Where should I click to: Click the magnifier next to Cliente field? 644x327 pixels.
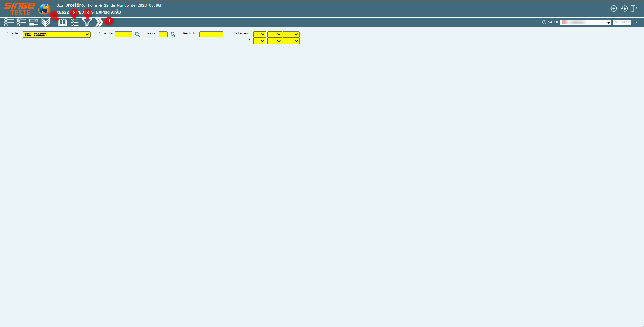(137, 34)
